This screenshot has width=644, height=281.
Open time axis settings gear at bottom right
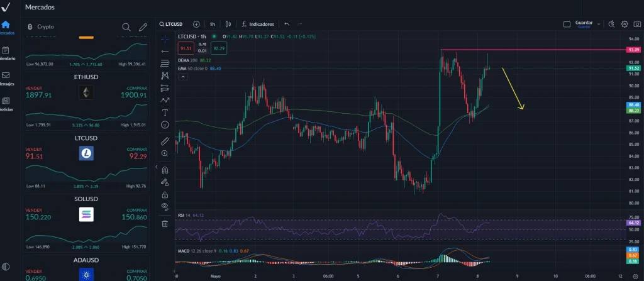[x=636, y=277]
